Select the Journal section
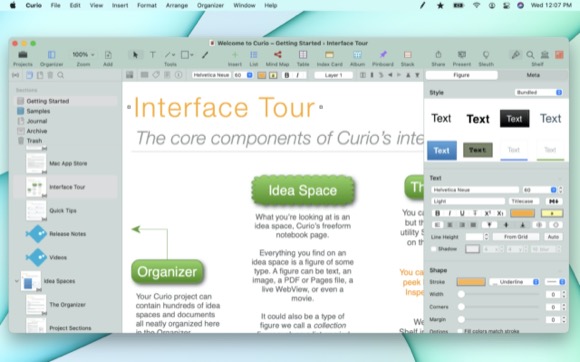This screenshot has height=362, width=580. [37, 121]
